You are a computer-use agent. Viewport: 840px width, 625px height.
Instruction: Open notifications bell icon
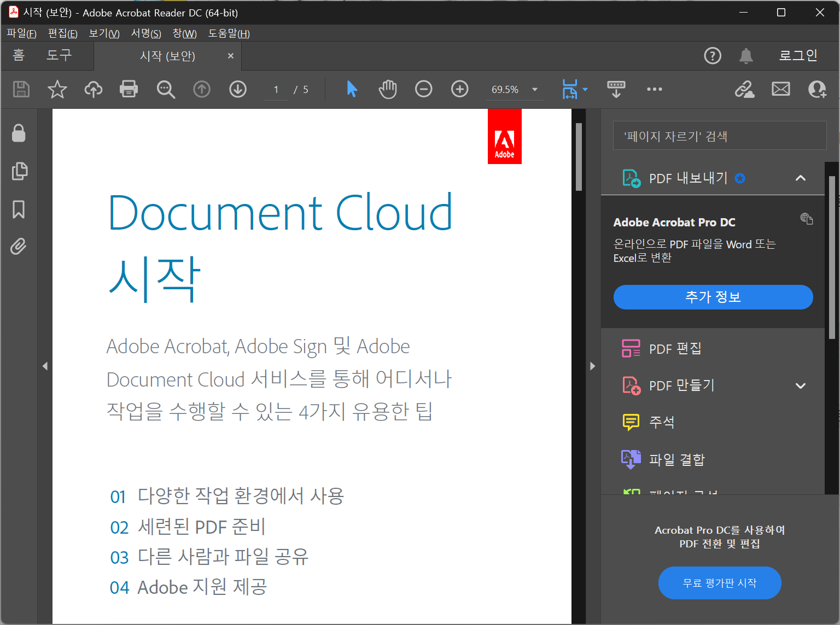pos(746,56)
